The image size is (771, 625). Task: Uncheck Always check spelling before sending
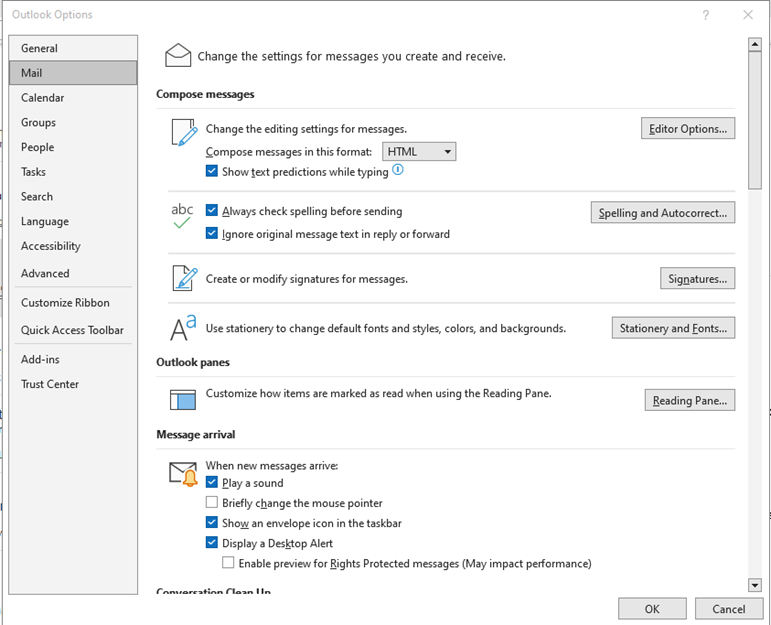(211, 210)
